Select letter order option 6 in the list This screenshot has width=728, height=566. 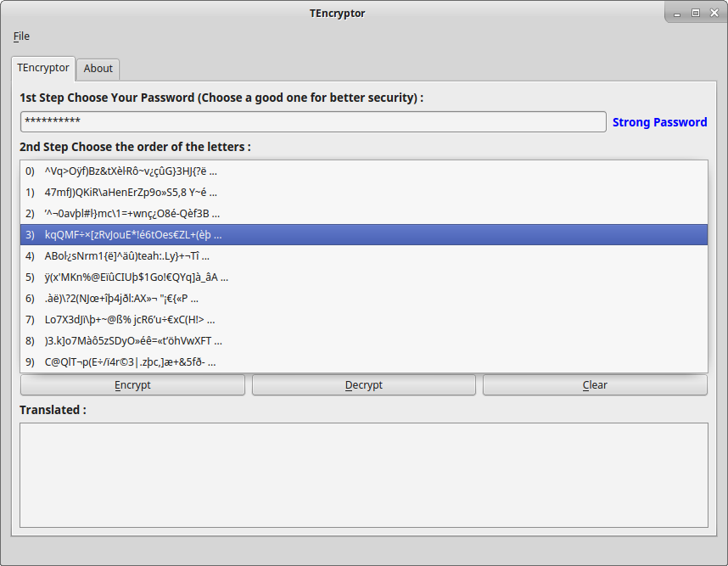pyautogui.click(x=364, y=299)
